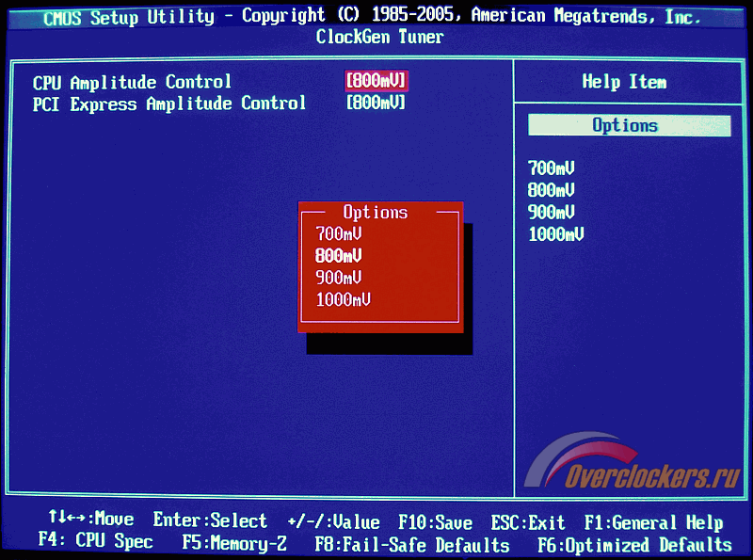Click the F5:Memory-Z hint
753x560 pixels.
coord(234,544)
